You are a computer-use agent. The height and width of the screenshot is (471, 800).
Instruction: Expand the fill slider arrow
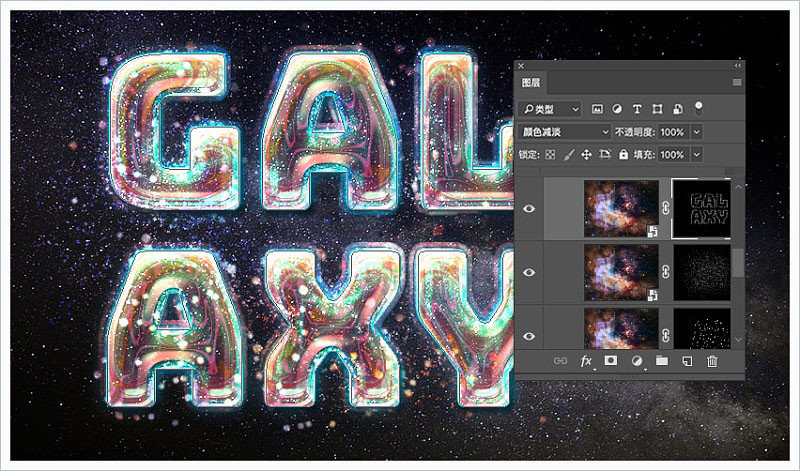pyautogui.click(x=696, y=154)
